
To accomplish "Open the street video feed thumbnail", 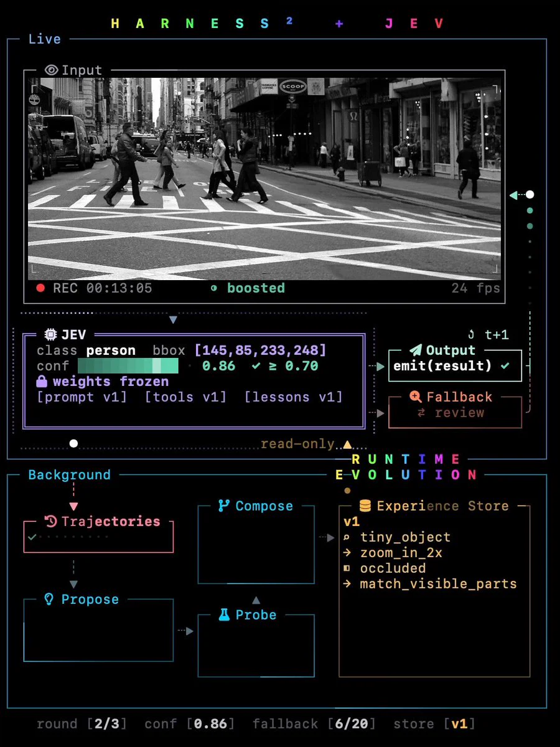I will [264, 179].
